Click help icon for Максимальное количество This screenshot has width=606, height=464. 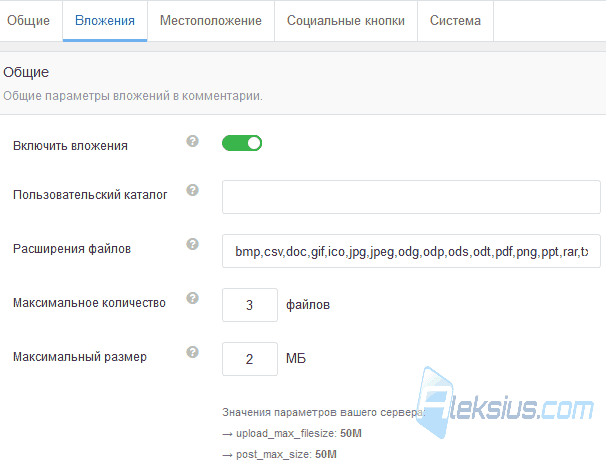[192, 298]
